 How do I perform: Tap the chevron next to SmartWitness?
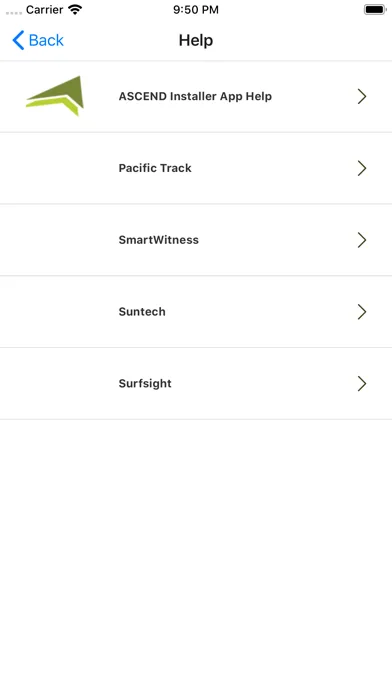click(362, 240)
